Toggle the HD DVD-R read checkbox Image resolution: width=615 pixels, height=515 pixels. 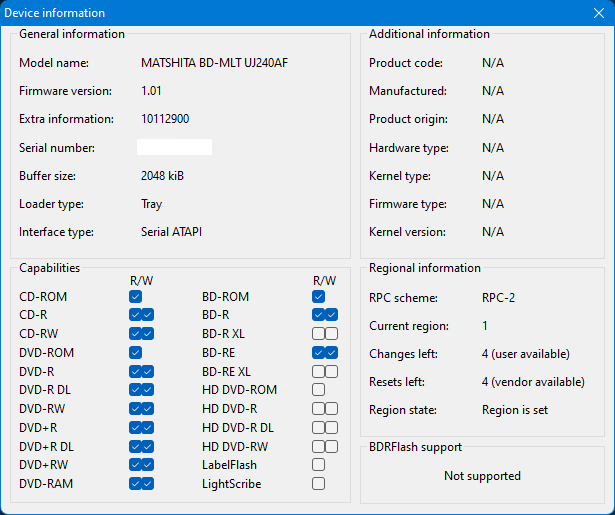pos(318,409)
